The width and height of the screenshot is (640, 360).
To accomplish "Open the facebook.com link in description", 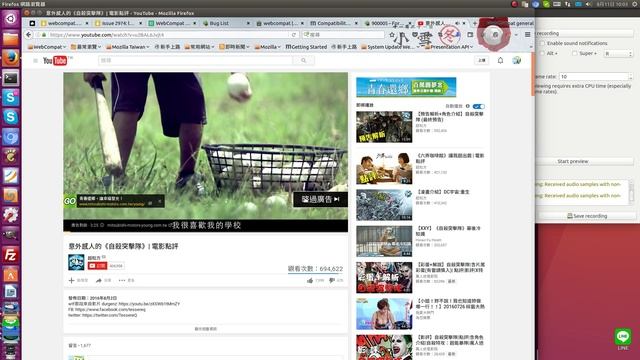I will point(110,310).
